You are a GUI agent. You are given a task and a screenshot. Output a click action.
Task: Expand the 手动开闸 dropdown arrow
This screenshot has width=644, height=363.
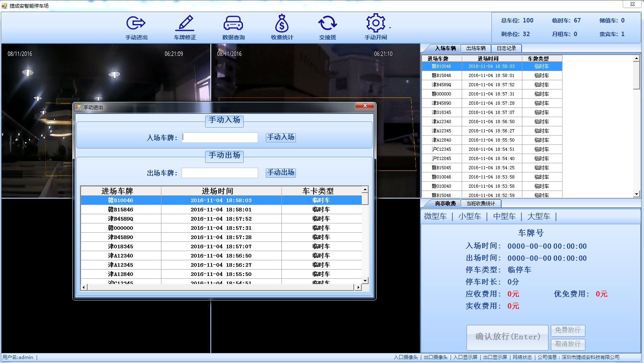[389, 28]
